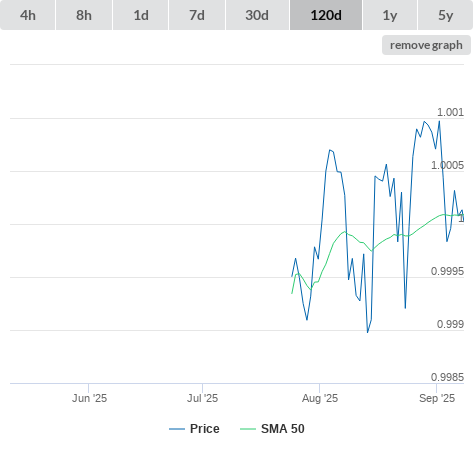Click the Jul '25 axis label

202,398
